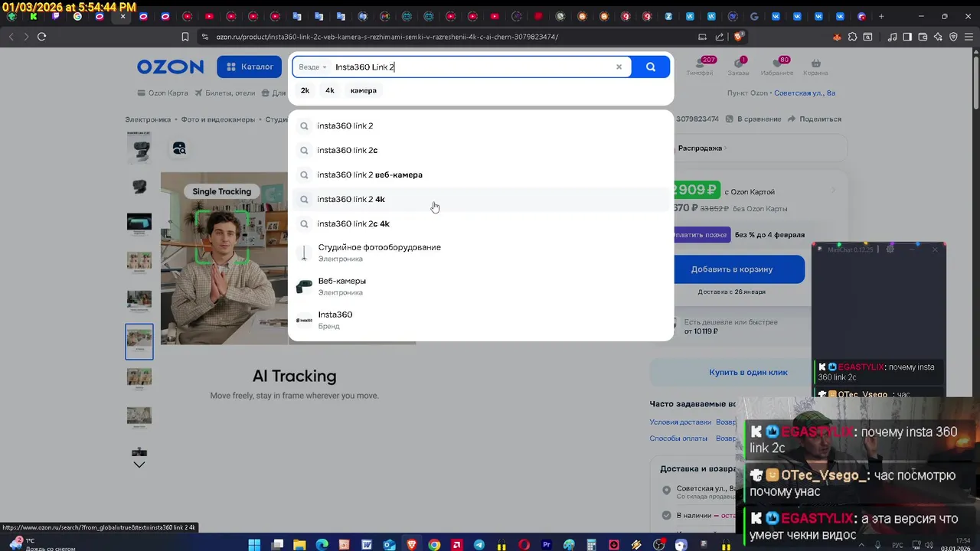Open MiniChat settings gear icon
The height and width of the screenshot is (551, 980).
(890, 249)
